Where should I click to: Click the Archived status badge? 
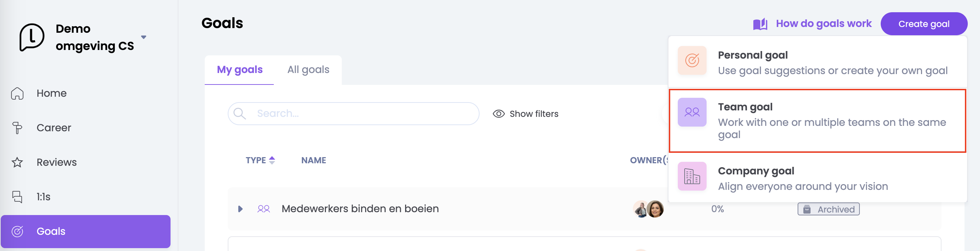pos(828,209)
